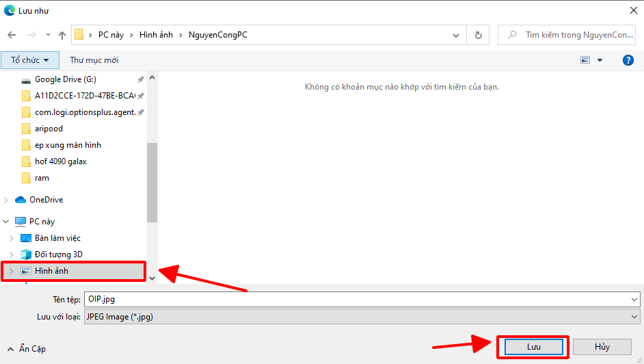The width and height of the screenshot is (644, 364).
Task: Go forward with the right arrow
Action: point(31,36)
